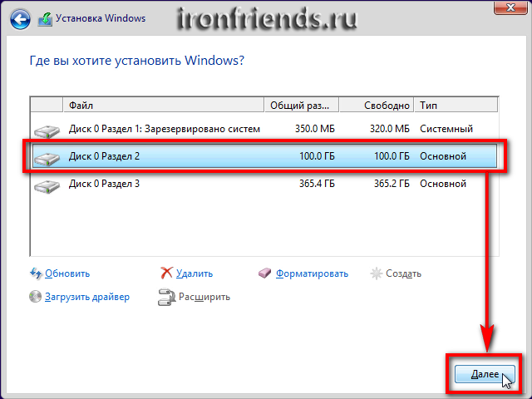This screenshot has height=399, width=532.
Task: Click drive icon of Disk 0 Partition 1
Action: 47,131
